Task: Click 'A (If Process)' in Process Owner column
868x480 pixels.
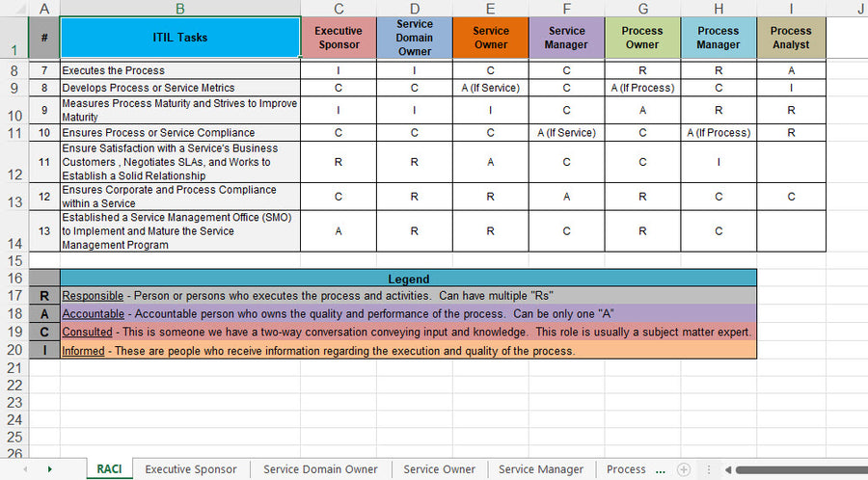Action: 642,88
